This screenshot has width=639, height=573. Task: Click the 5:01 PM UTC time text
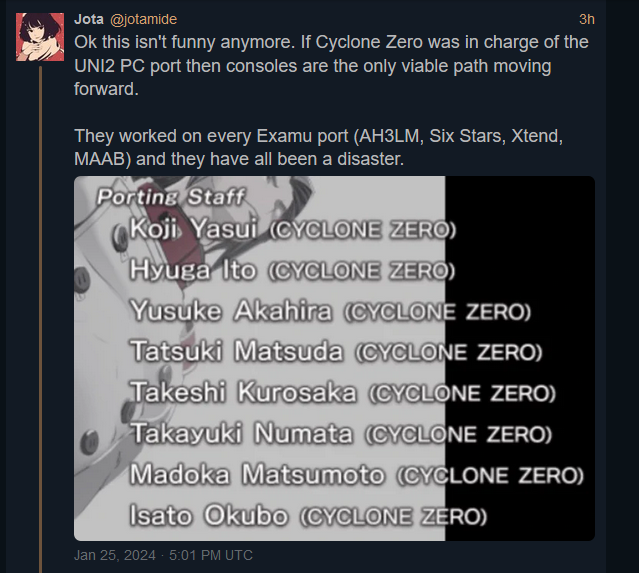211,555
